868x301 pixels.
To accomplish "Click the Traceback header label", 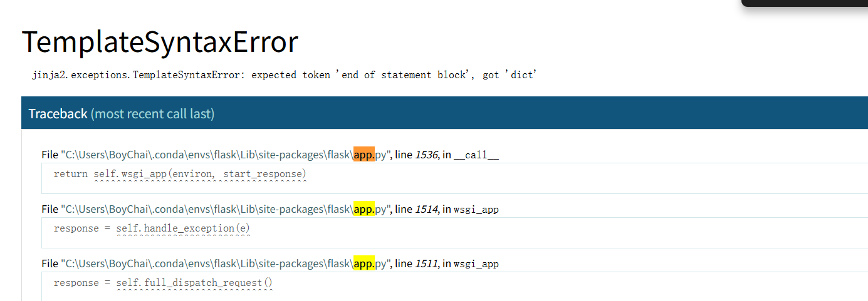I will pos(58,113).
